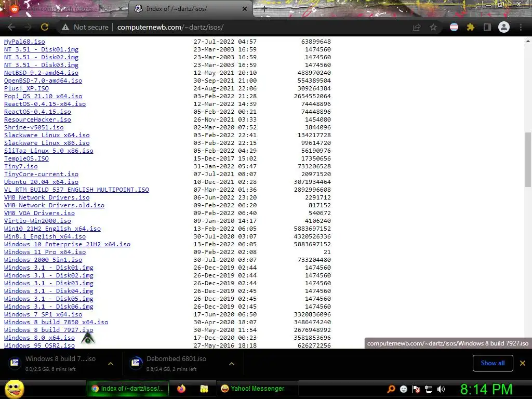Open VL RTM BUILD 537 ENGLISH MULTIPOINT.ISO
Viewport: 532px width, 399px height.
click(76, 190)
